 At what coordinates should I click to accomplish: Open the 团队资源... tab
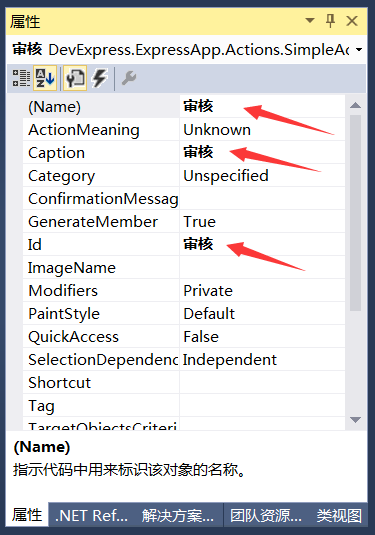pyautogui.click(x=266, y=516)
